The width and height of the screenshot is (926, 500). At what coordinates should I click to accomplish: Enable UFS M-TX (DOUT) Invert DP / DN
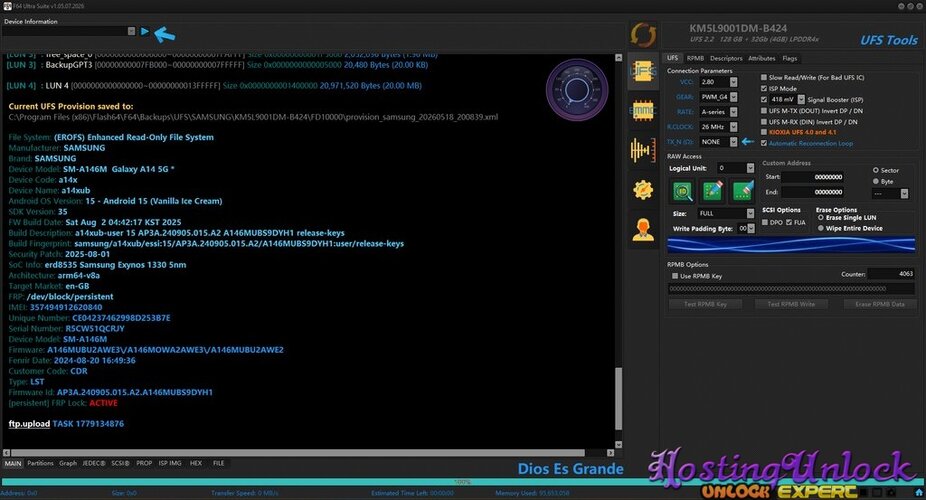[764, 110]
